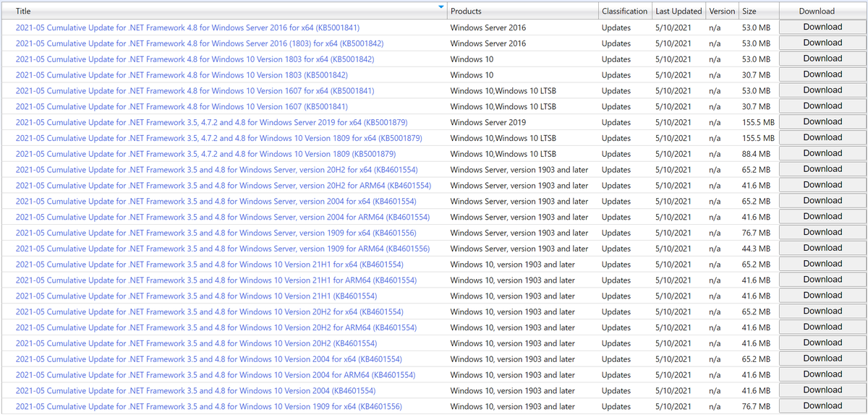Click the sort arrow in Title header
Image resolution: width=868 pixels, height=417 pixels.
[x=441, y=7]
